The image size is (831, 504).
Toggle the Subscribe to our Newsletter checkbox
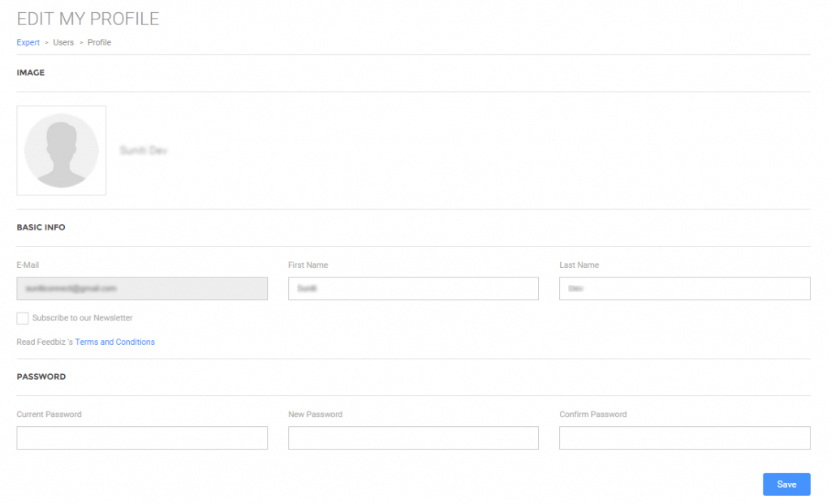point(22,317)
